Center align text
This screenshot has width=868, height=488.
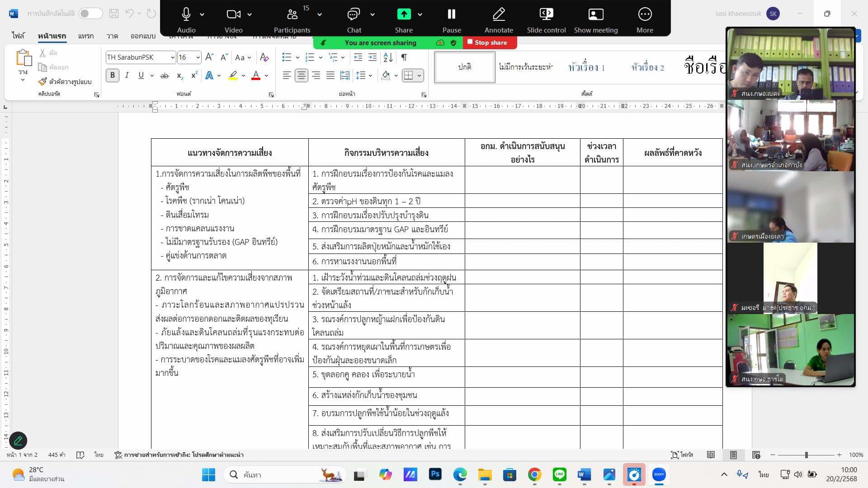(301, 75)
